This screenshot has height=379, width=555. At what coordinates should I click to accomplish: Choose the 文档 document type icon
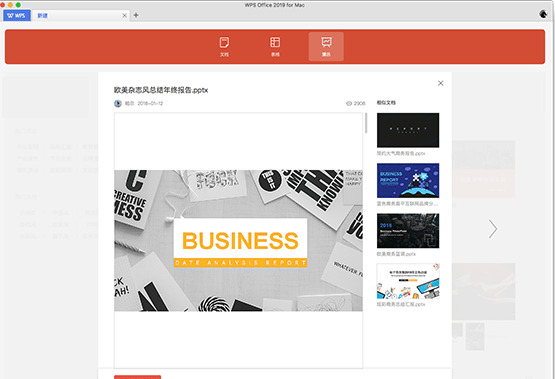224,47
